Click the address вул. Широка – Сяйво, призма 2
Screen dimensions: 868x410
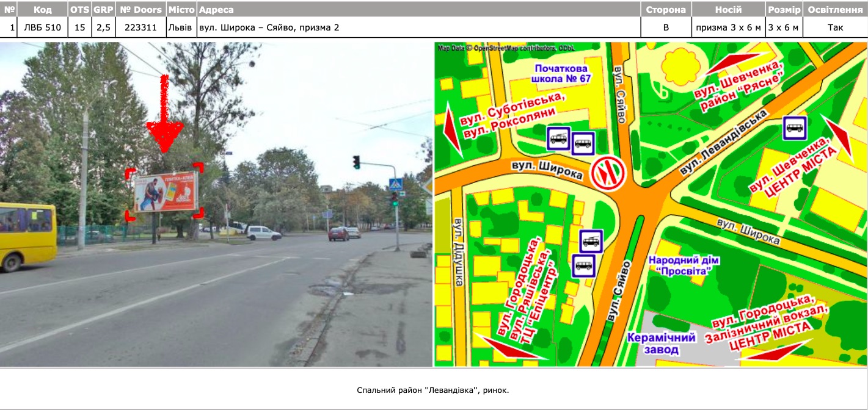point(269,27)
